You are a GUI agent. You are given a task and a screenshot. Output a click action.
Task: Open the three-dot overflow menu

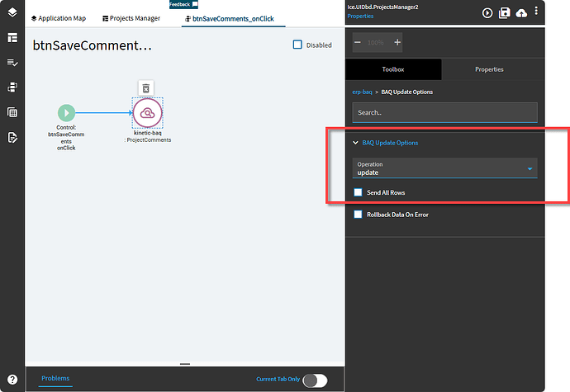(x=536, y=12)
